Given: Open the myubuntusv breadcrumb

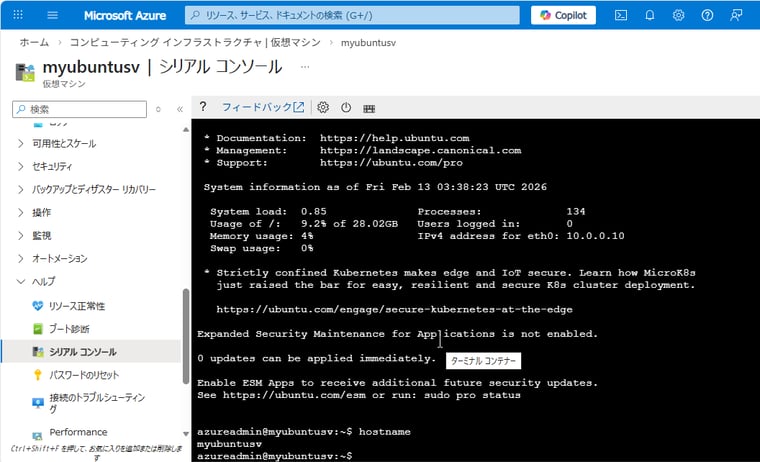Looking at the screenshot, I should 368,43.
